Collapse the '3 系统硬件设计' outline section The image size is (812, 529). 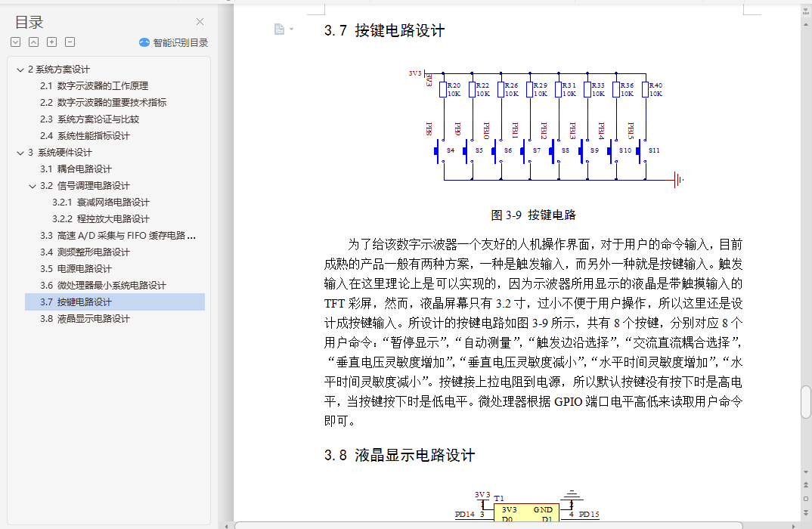point(20,153)
